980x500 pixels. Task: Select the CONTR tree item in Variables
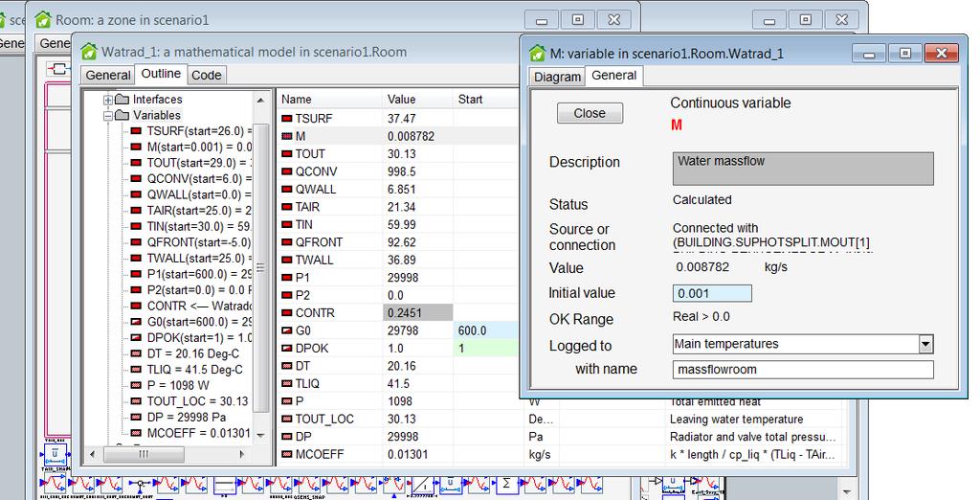pos(199,306)
